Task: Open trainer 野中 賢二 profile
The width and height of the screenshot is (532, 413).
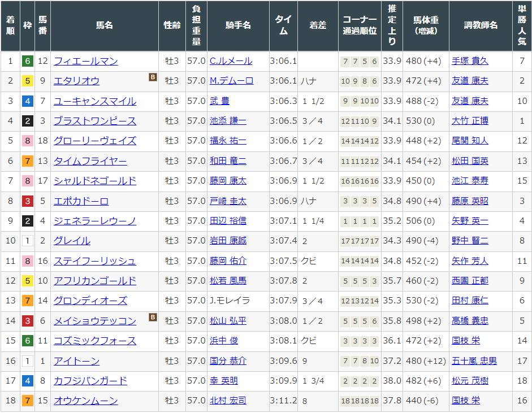Action: [470, 241]
